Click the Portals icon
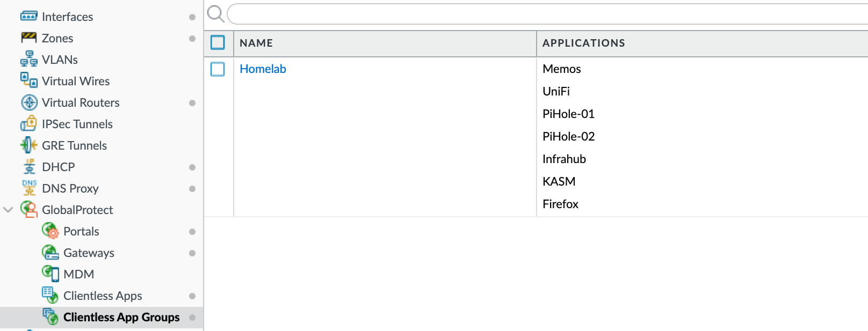The image size is (868, 331). (50, 231)
